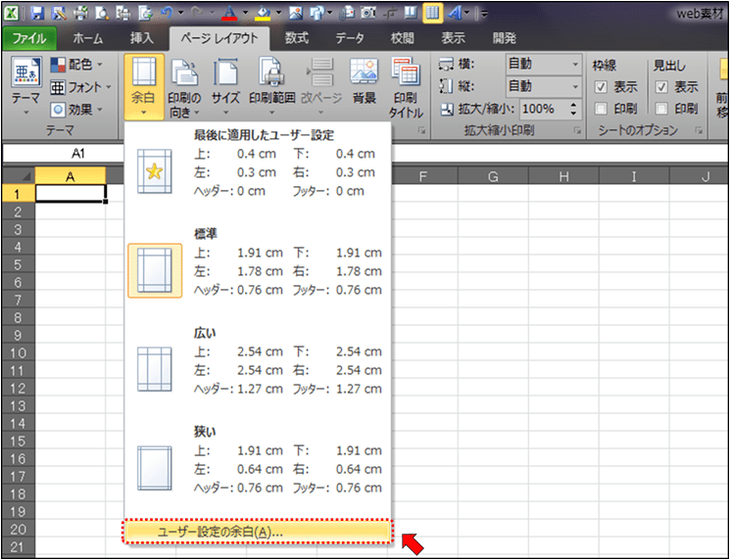Open シートのオプション dialog launcher

699,131
